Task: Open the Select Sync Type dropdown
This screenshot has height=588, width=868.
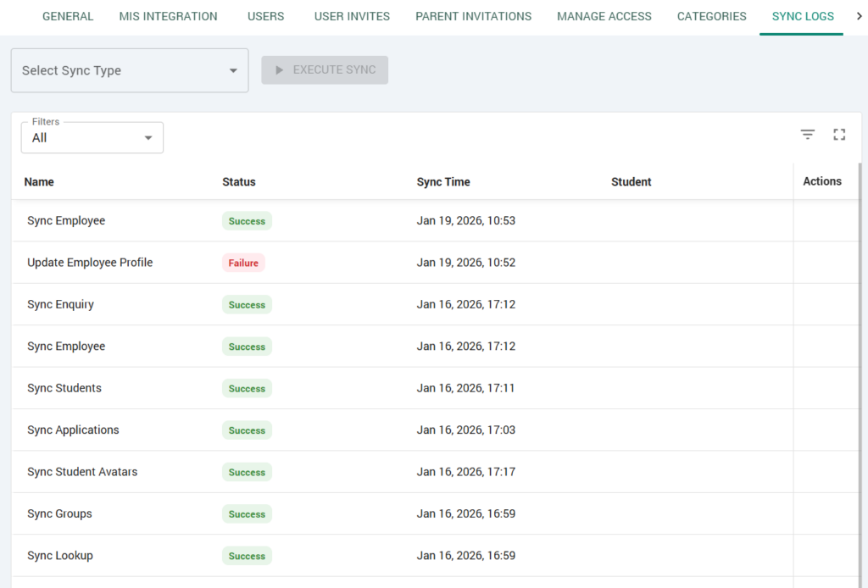Action: (129, 70)
